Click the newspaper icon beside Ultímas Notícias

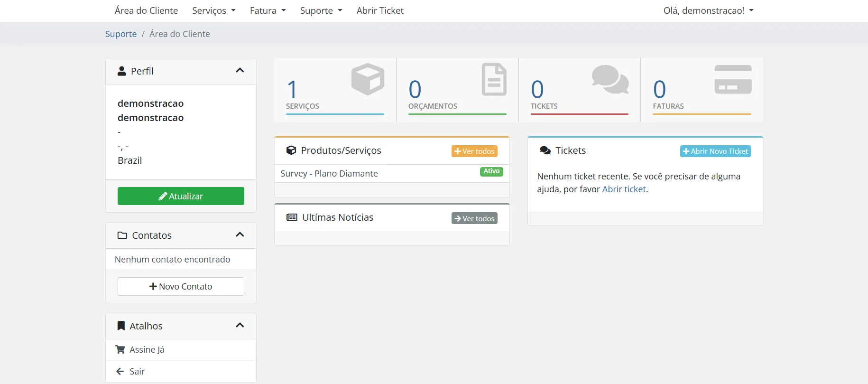pyautogui.click(x=292, y=217)
